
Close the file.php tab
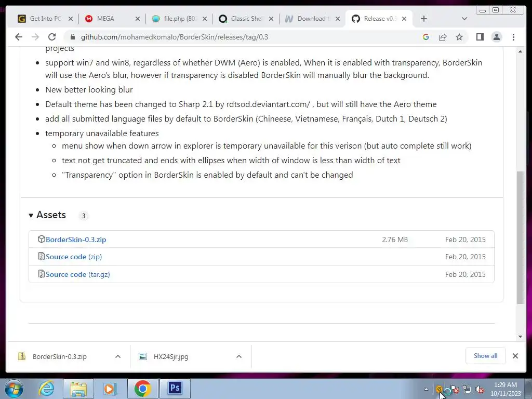205,19
